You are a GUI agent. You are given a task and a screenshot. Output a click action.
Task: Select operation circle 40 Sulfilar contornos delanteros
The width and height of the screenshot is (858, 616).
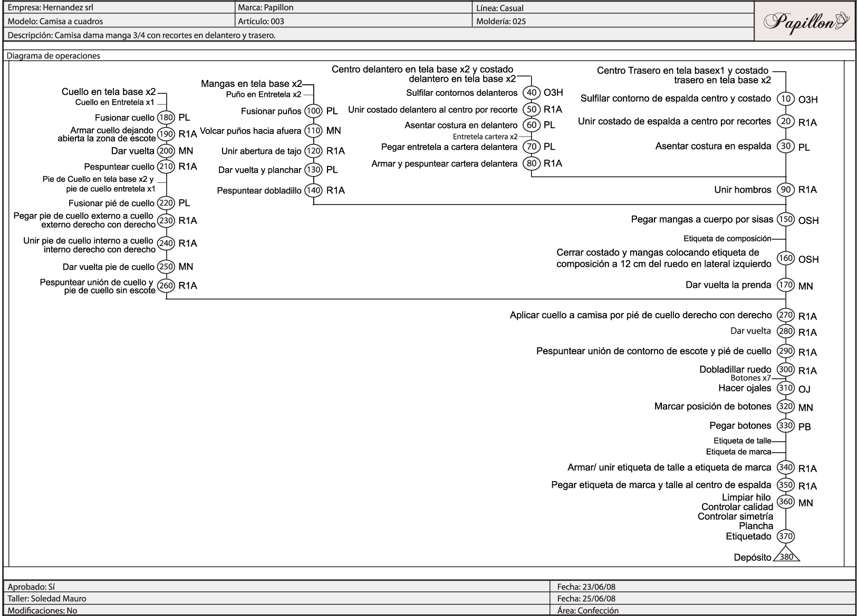[x=532, y=93]
